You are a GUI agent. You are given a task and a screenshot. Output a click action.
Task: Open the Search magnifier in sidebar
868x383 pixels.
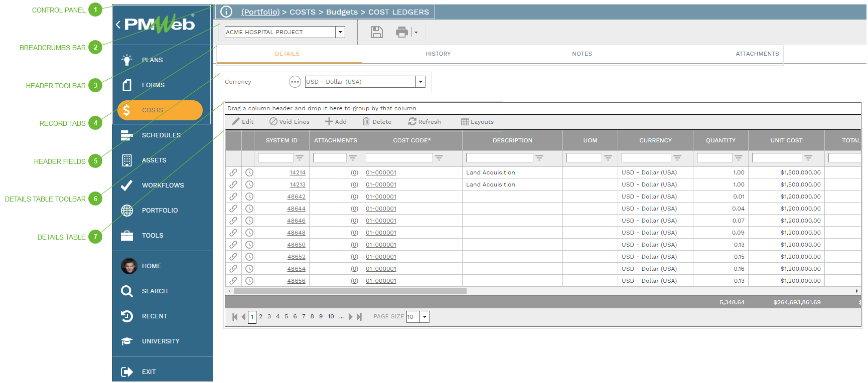click(127, 291)
